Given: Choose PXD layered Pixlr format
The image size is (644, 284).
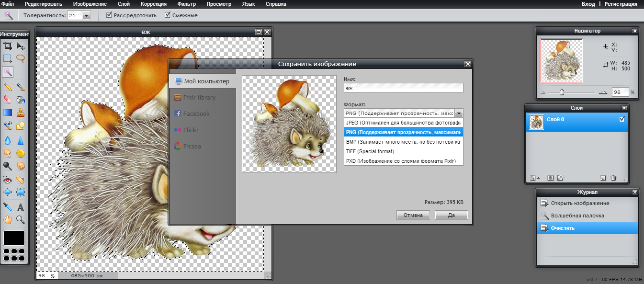Looking at the screenshot, I should (x=404, y=161).
